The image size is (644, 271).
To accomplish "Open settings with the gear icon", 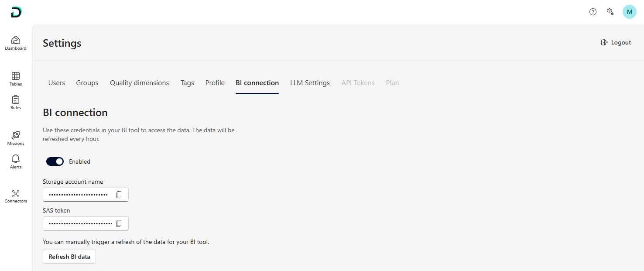I will point(610,12).
